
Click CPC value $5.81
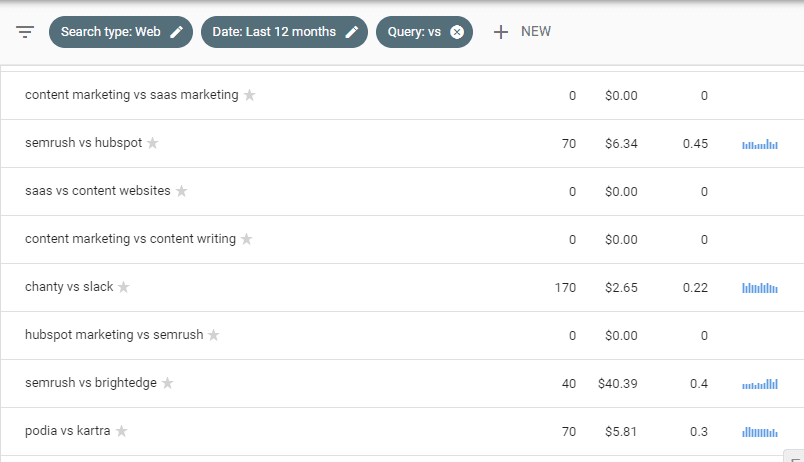click(621, 432)
